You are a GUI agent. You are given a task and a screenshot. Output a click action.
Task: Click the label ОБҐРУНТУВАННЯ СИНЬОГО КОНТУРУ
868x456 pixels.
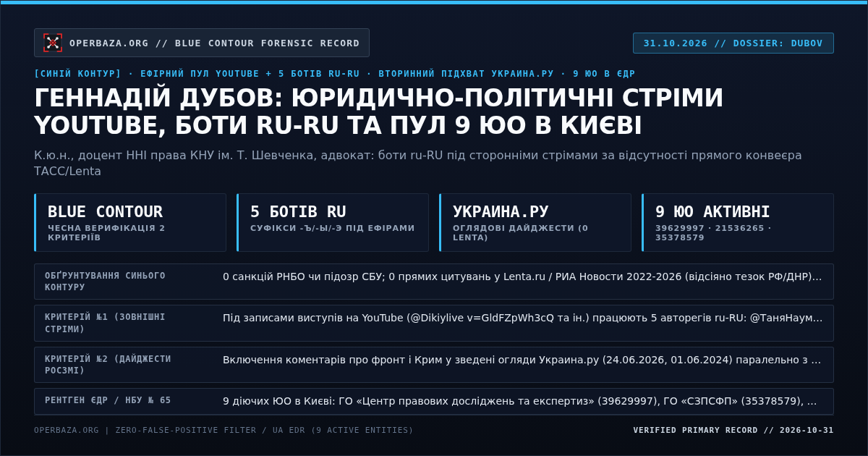105,282
